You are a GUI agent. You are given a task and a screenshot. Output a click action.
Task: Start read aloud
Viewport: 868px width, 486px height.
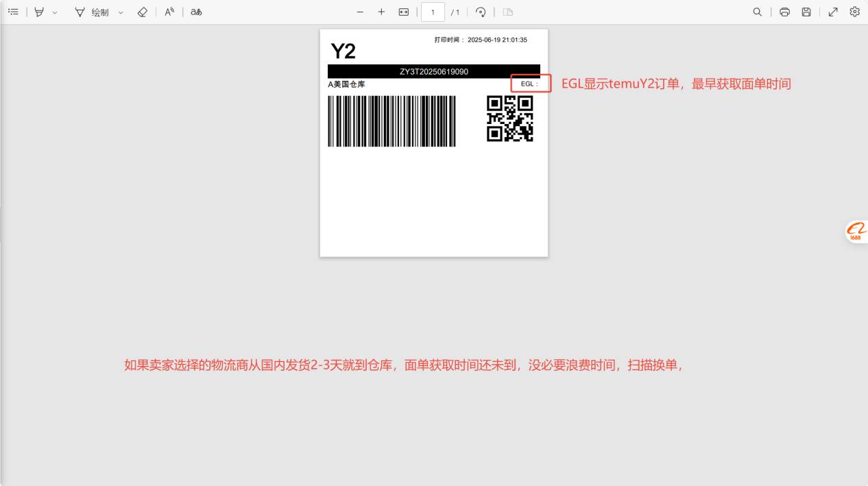click(169, 12)
